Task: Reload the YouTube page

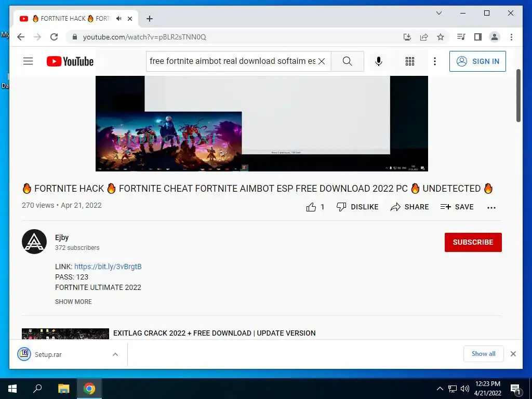Action: click(54, 37)
